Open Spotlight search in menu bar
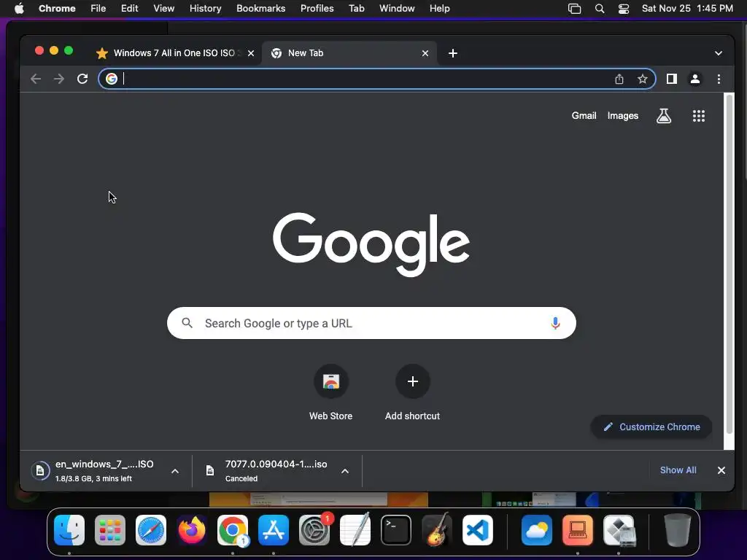747x560 pixels. (600, 9)
